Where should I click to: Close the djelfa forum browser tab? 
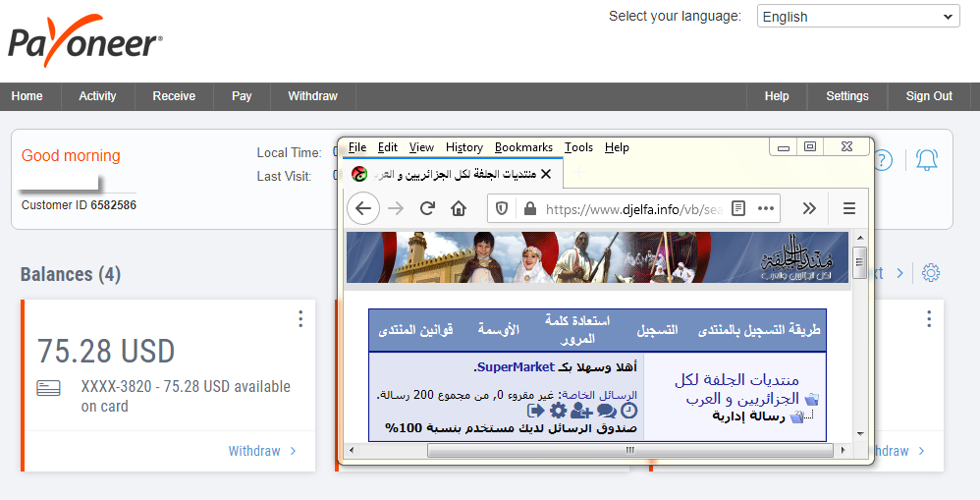point(546,174)
